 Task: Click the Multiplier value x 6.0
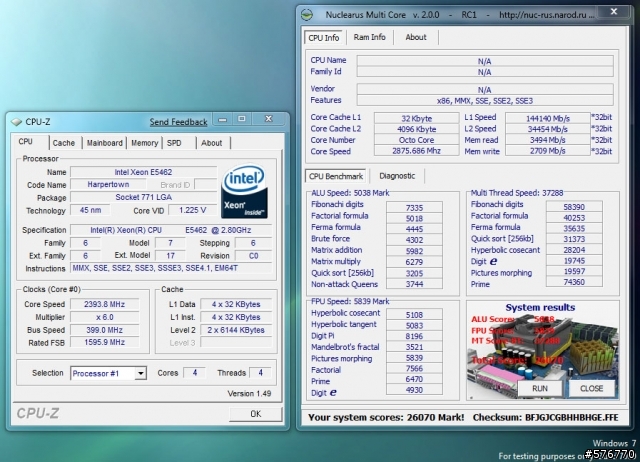pos(104,317)
